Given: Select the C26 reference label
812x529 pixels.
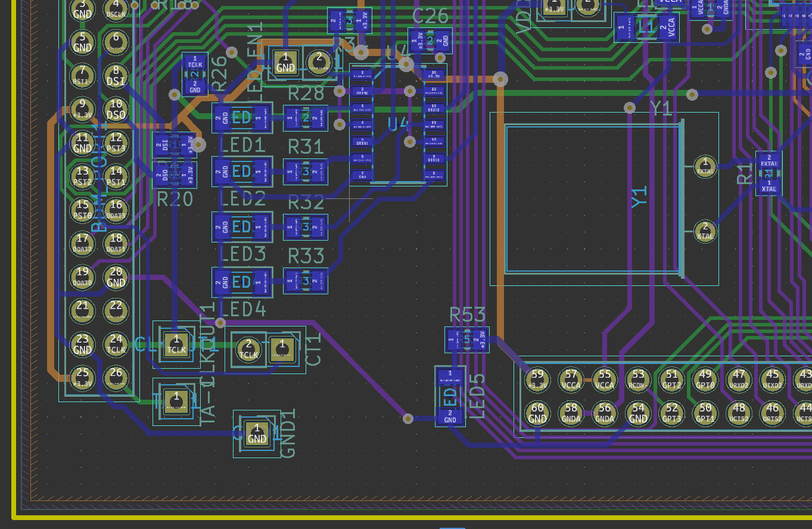Looking at the screenshot, I should click(431, 16).
